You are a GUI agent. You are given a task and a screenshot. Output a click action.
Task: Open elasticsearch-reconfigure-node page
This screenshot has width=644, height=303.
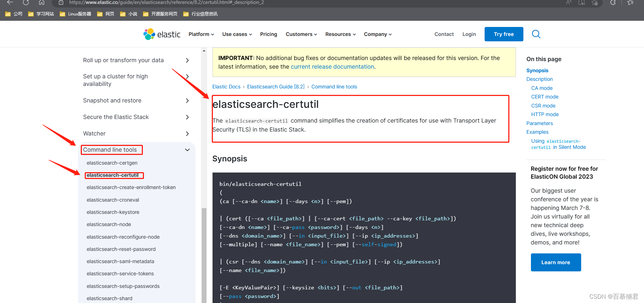point(123,237)
